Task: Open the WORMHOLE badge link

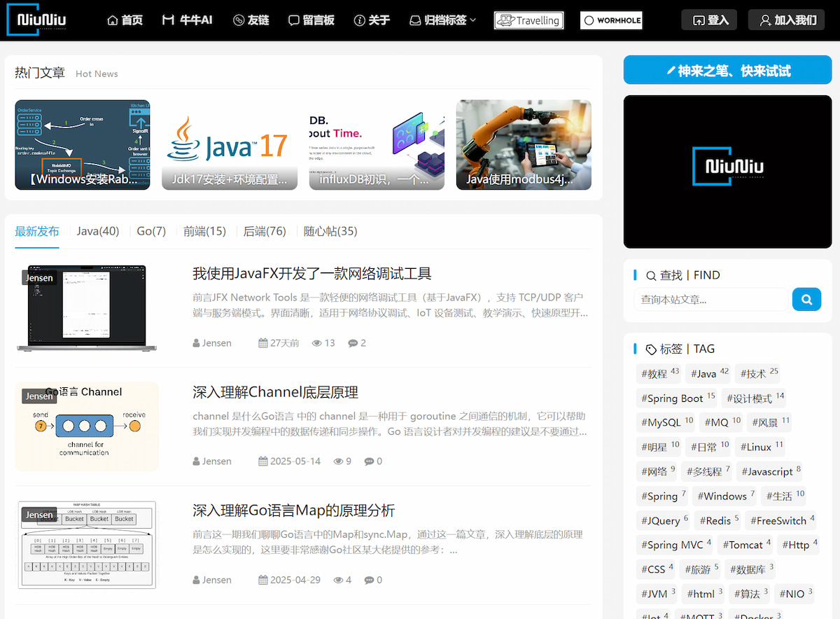Action: coord(611,20)
